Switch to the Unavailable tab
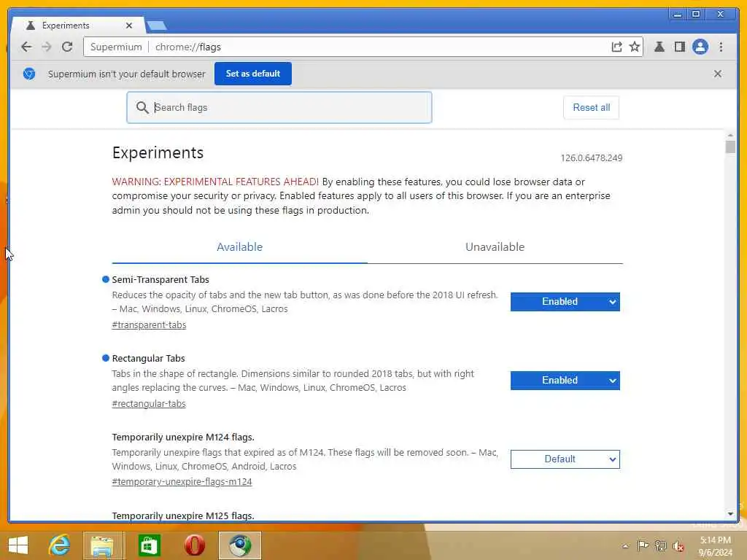The height and width of the screenshot is (560, 747). [495, 247]
